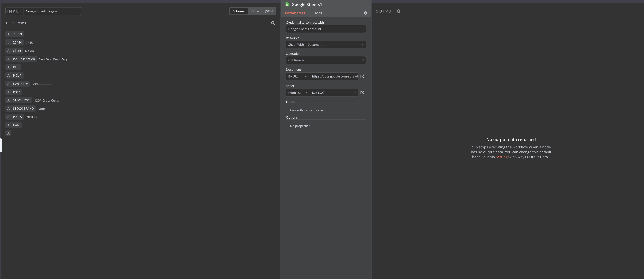Select the Parameters tab
644x279 pixels.
pos(295,13)
